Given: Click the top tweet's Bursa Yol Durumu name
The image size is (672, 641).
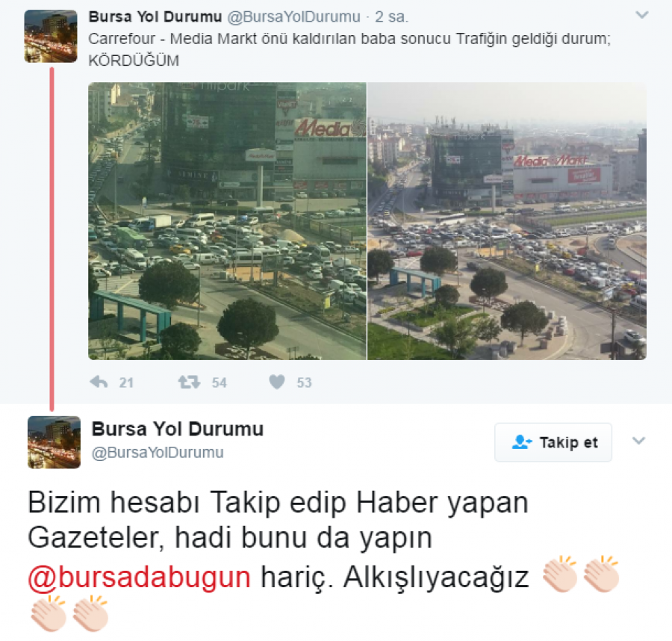Looking at the screenshot, I should pyautogui.click(x=155, y=16).
